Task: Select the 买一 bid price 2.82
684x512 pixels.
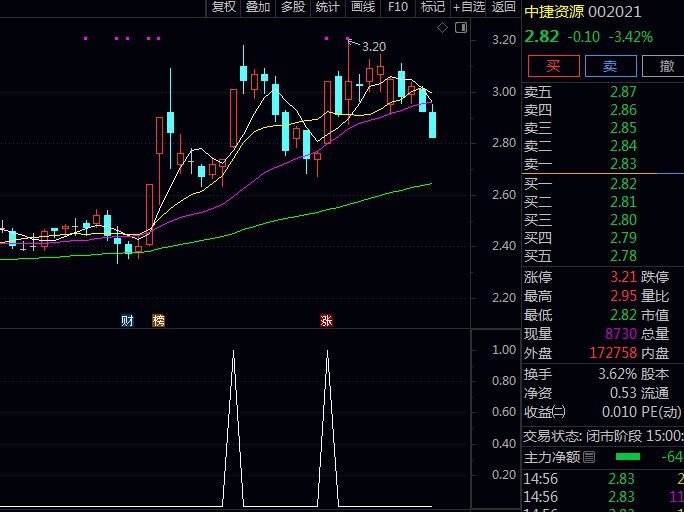Action: coord(622,184)
